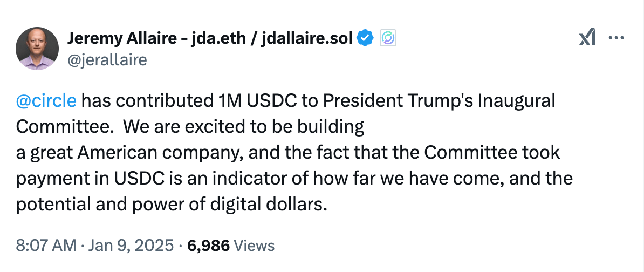Open Jeremy Allaire's profile photo
This screenshot has width=644, height=272.
click(x=37, y=49)
